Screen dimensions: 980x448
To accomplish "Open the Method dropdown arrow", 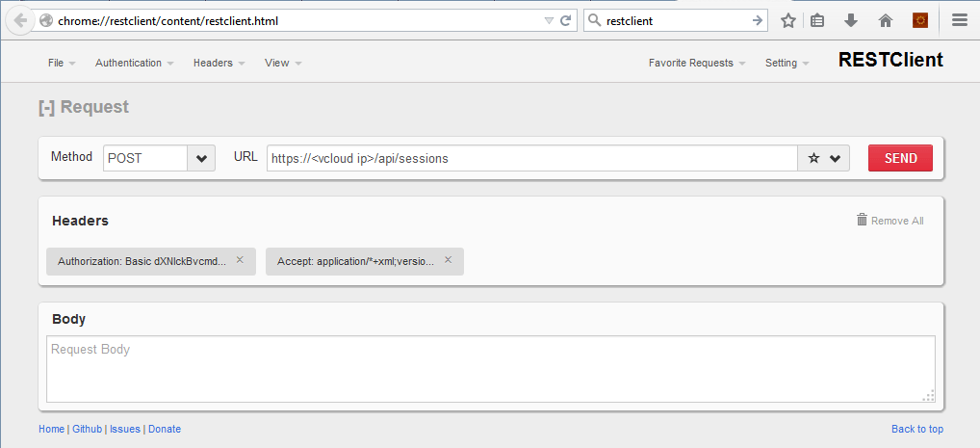I will 201,158.
